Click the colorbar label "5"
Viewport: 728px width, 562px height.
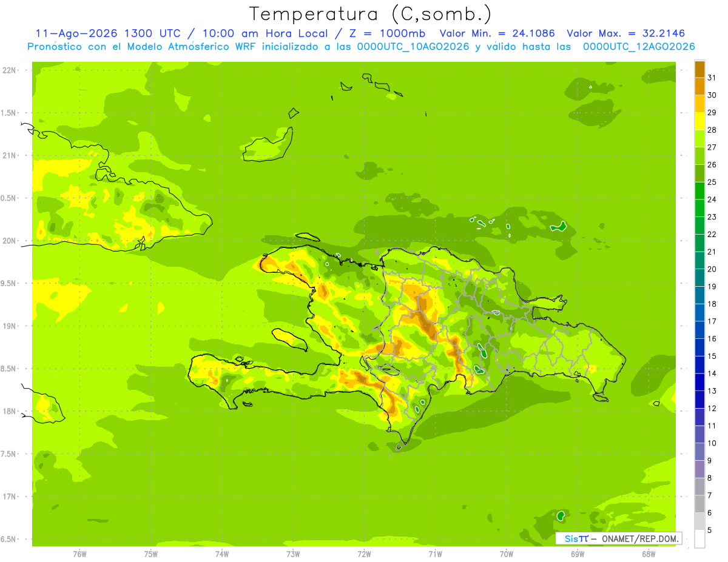click(710, 530)
